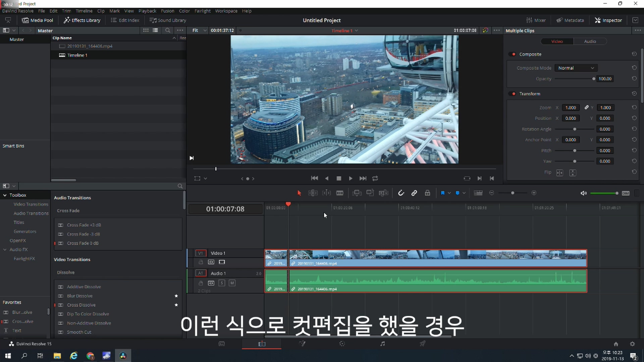Toggle the linked selection chain icon
Image resolution: width=644 pixels, height=362 pixels.
(414, 193)
